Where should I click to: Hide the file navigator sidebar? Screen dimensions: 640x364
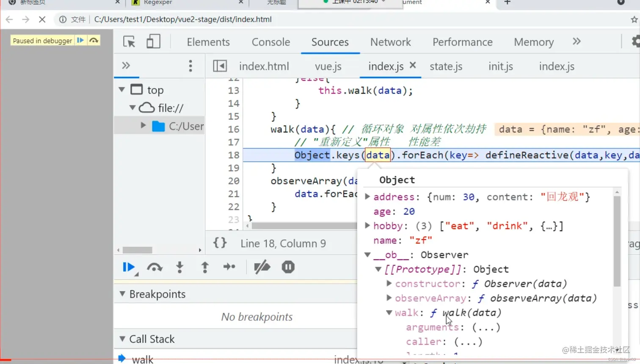coord(220,66)
